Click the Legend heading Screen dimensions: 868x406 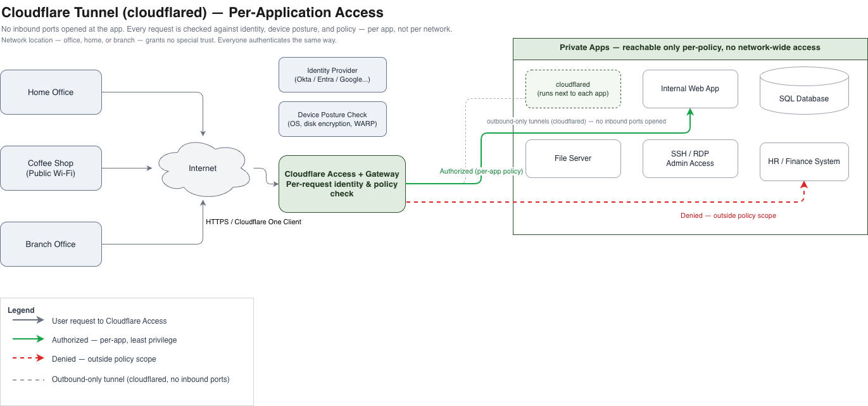(x=21, y=310)
